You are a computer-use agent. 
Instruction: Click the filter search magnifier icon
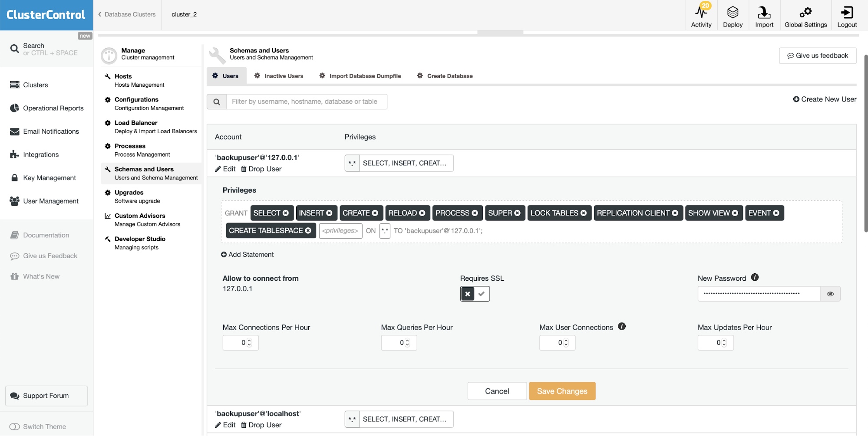(x=217, y=102)
